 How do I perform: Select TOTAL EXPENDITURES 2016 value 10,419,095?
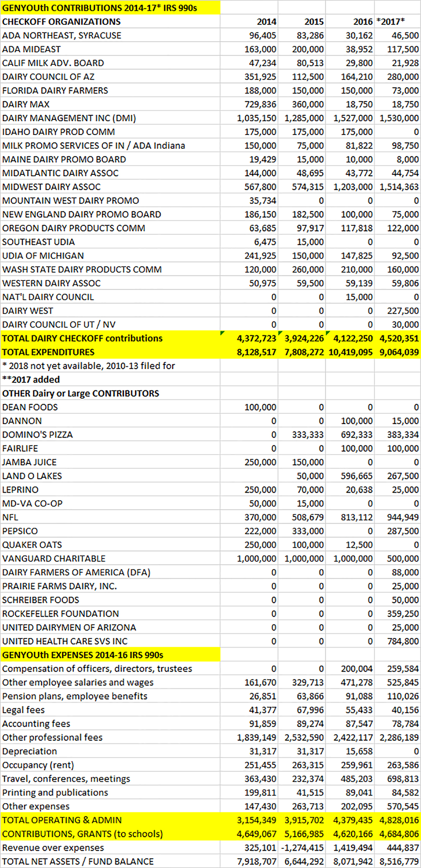pos(350,352)
